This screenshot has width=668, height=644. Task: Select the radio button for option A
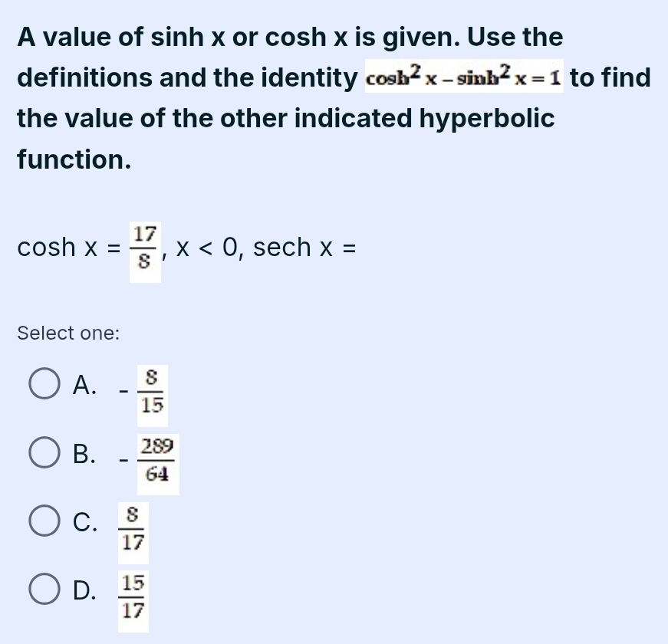click(x=45, y=386)
